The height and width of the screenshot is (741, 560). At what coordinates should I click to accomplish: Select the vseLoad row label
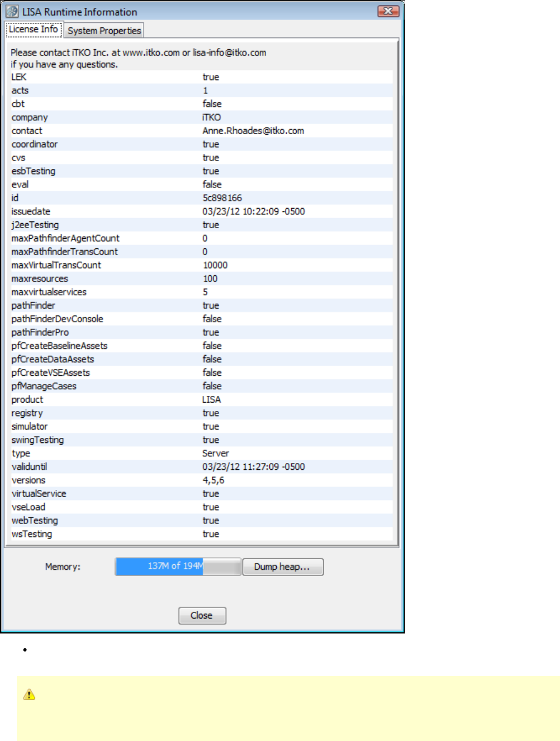pyautogui.click(x=29, y=507)
